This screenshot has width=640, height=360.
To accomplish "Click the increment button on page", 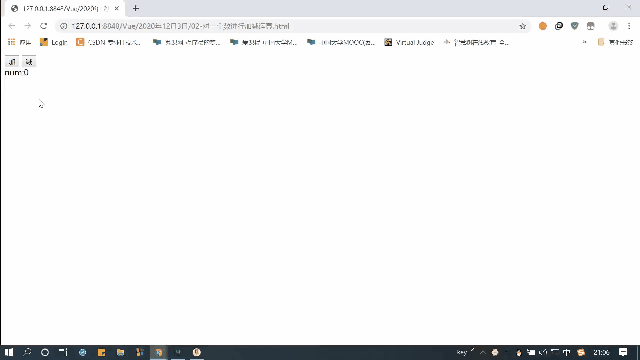I will pyautogui.click(x=12, y=62).
